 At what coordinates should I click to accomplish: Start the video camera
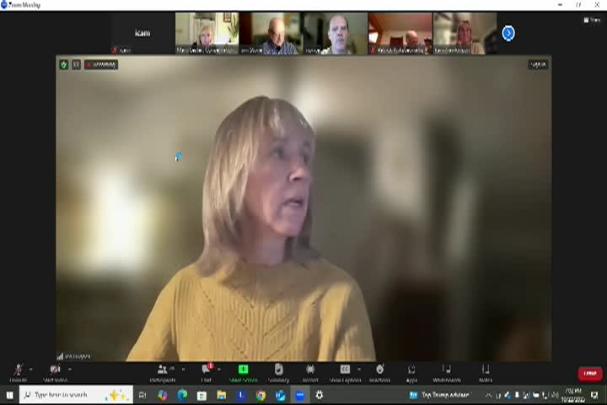pos(54,372)
